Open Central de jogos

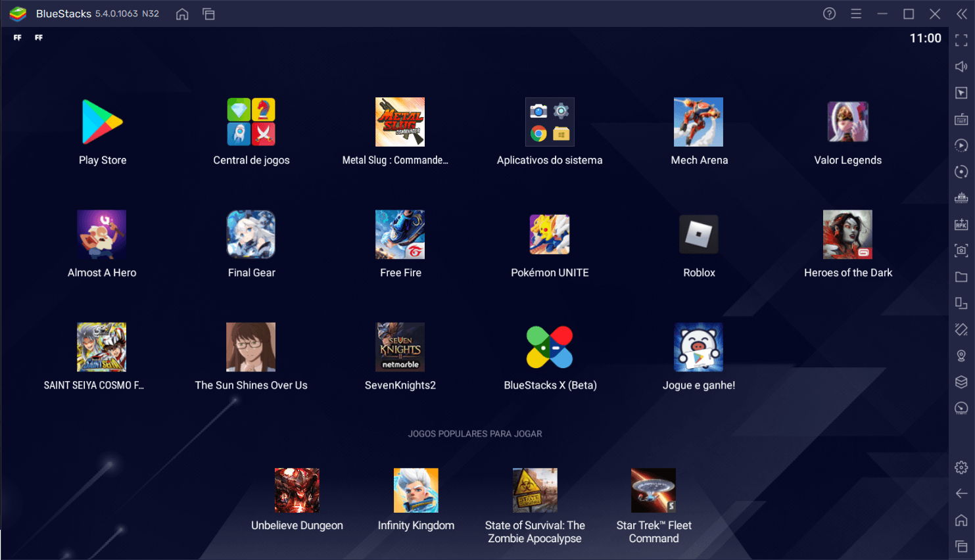(251, 122)
